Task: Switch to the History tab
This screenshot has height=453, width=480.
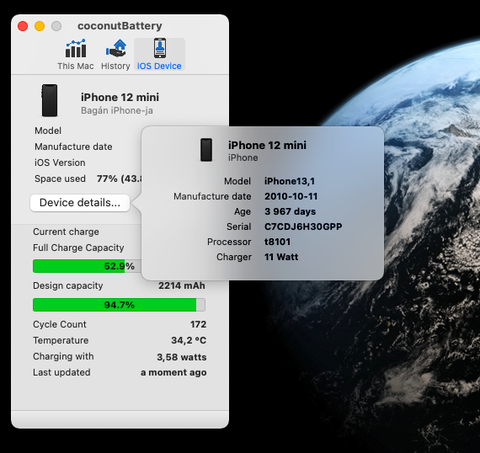Action: click(x=115, y=54)
